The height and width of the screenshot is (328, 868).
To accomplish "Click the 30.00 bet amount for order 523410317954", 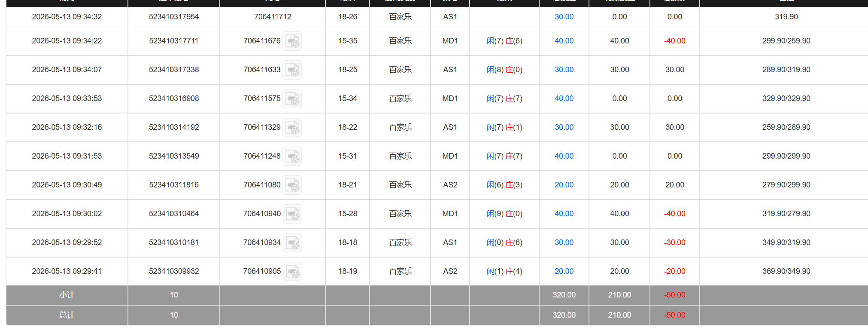I will (564, 17).
